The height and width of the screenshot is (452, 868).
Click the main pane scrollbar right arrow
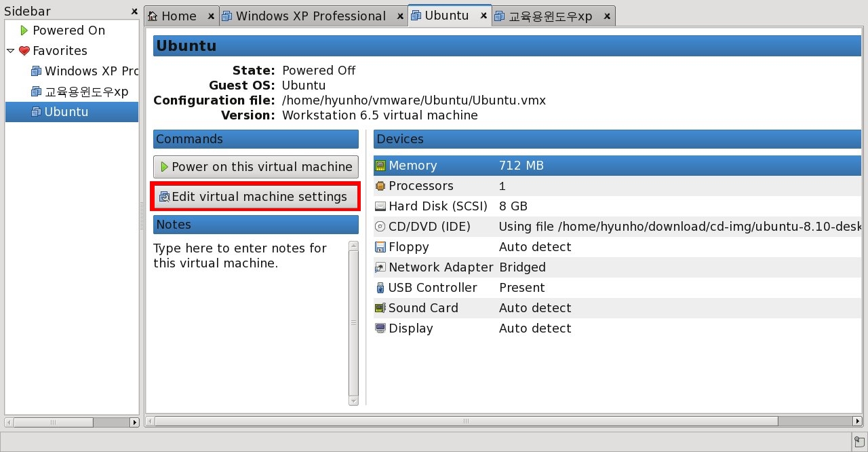(x=858, y=421)
